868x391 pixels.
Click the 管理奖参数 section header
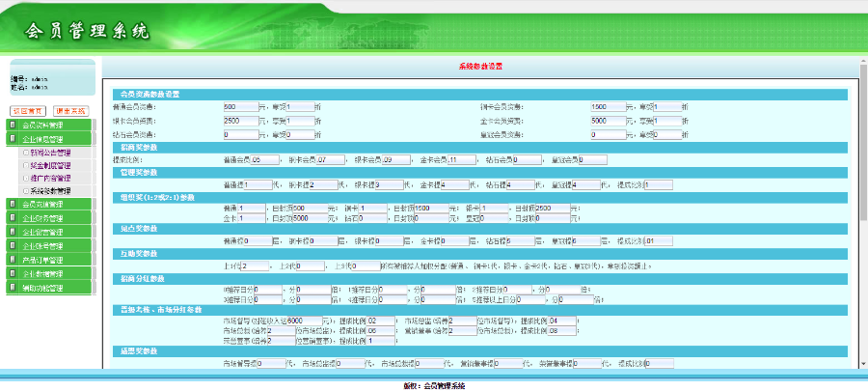pyautogui.click(x=479, y=172)
